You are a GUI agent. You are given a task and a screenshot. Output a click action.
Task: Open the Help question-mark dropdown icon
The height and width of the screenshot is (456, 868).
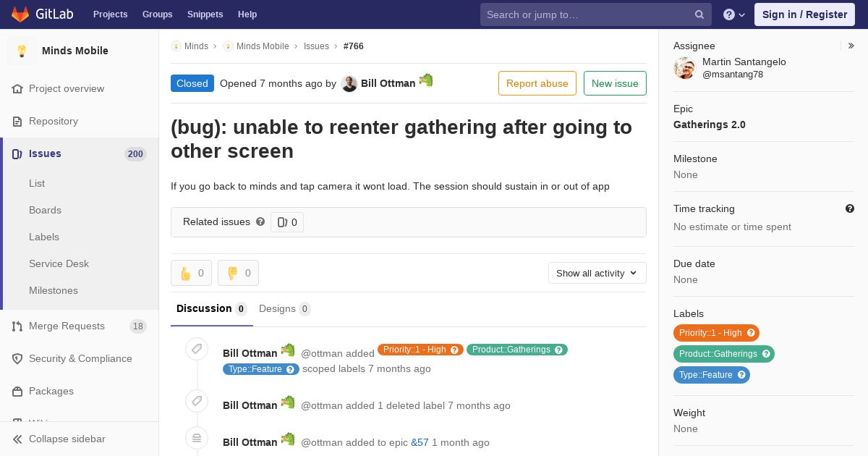click(x=734, y=14)
